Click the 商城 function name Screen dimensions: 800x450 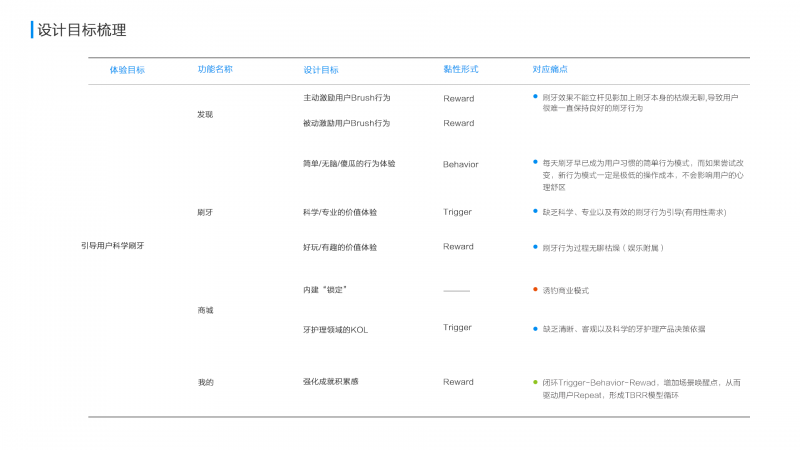coord(205,310)
